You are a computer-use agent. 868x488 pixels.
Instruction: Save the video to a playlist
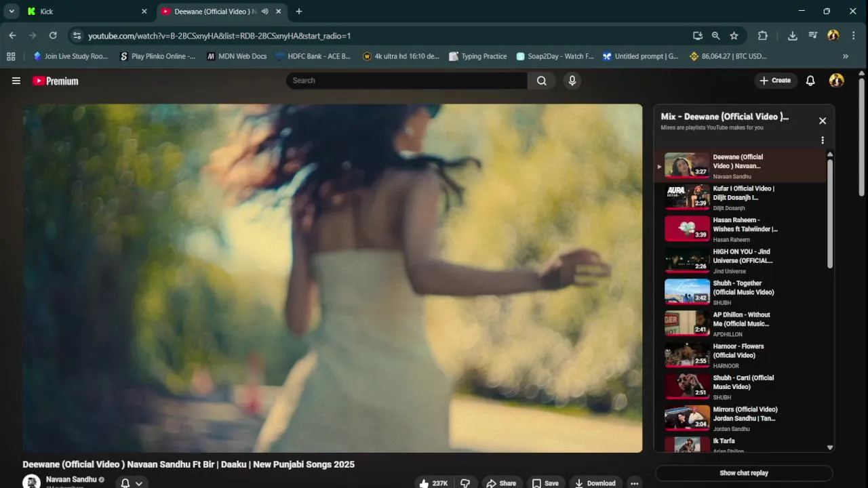(x=545, y=483)
